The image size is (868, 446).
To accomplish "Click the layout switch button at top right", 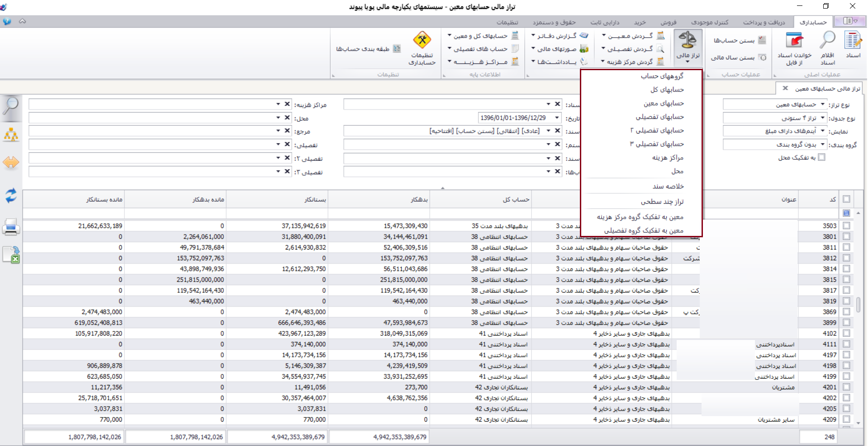I will pyautogui.click(x=850, y=21).
